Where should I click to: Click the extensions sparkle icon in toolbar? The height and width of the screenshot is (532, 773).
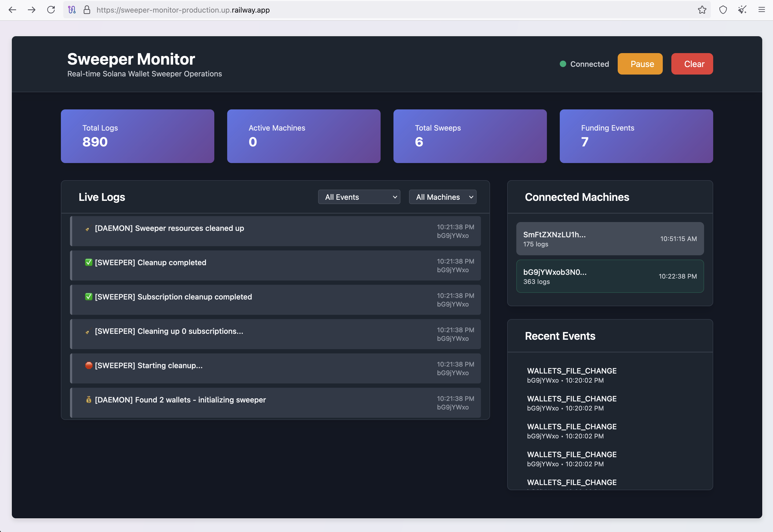[x=742, y=10]
